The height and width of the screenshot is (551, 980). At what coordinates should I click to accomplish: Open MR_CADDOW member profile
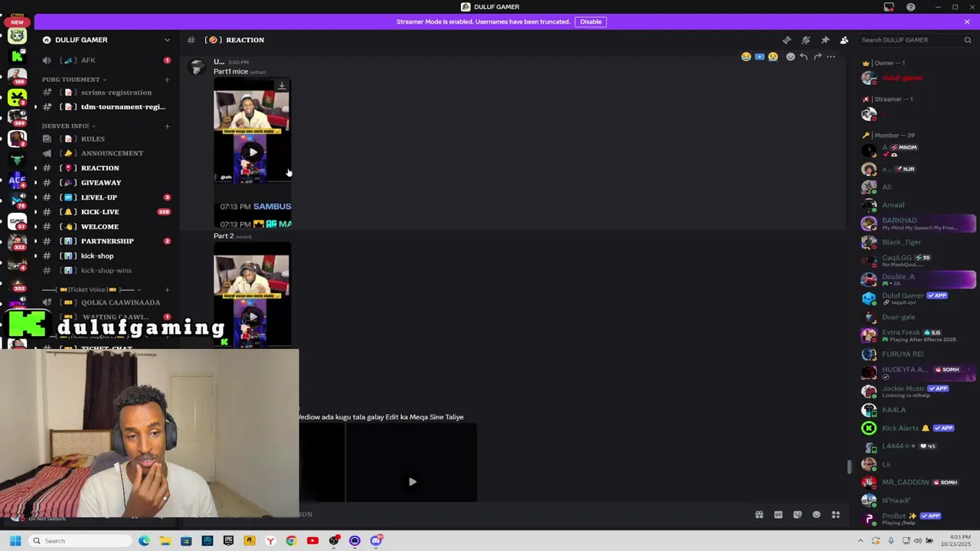pyautogui.click(x=919, y=482)
